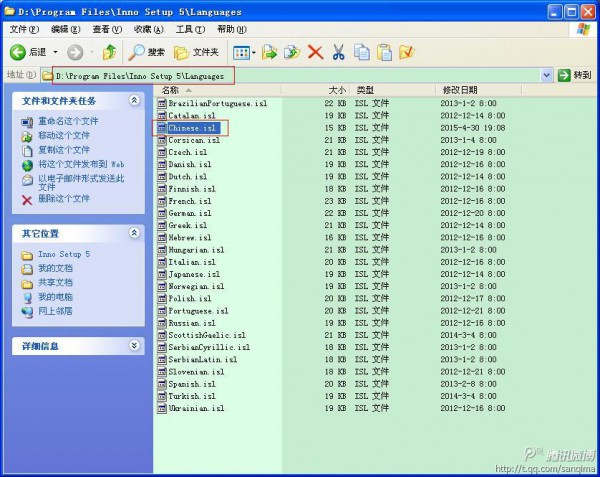
Task: Select the Ukrainian.isl file
Action: [x=196, y=409]
